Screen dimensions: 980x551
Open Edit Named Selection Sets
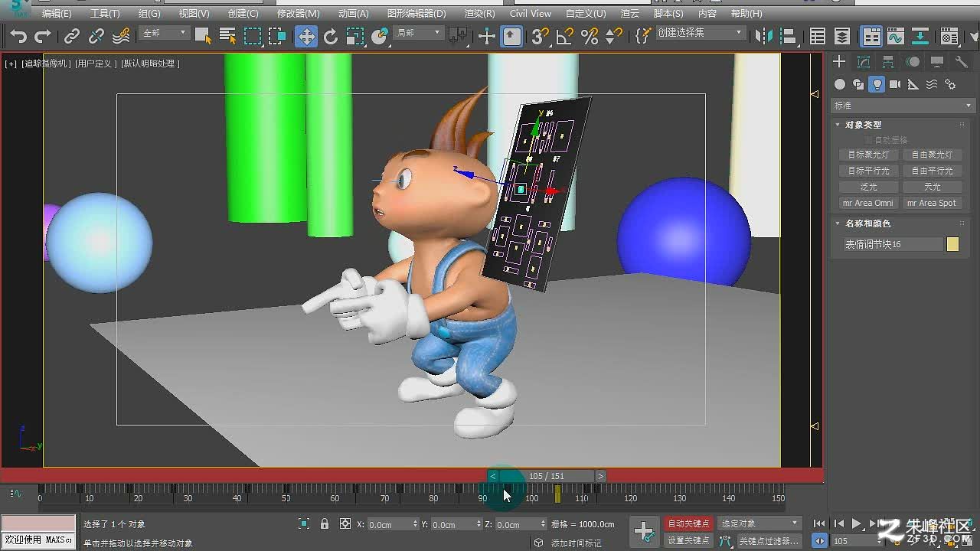[644, 36]
